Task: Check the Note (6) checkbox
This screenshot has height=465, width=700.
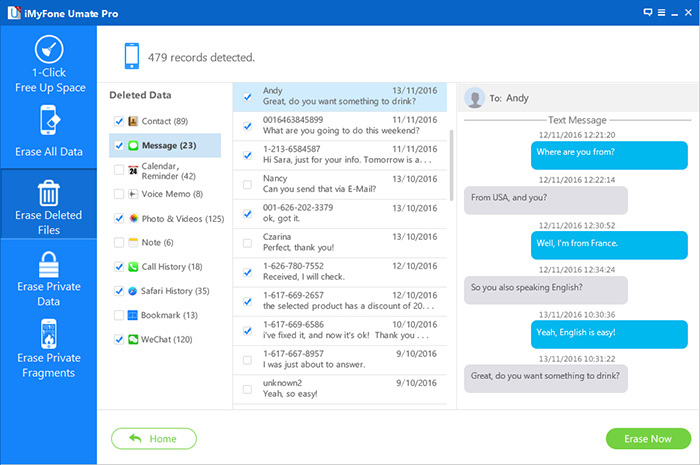Action: (119, 242)
